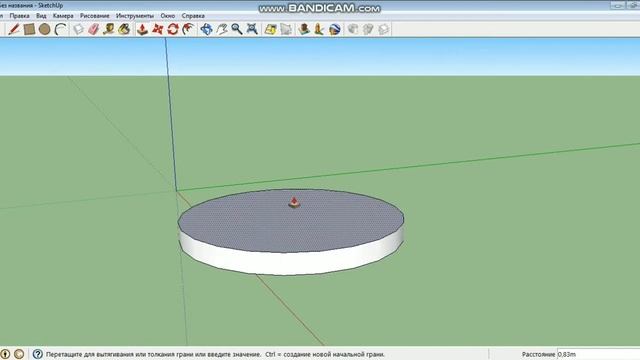The width and height of the screenshot is (640, 360).
Task: Select the Paint Bucket tool
Action: [x=124, y=29]
